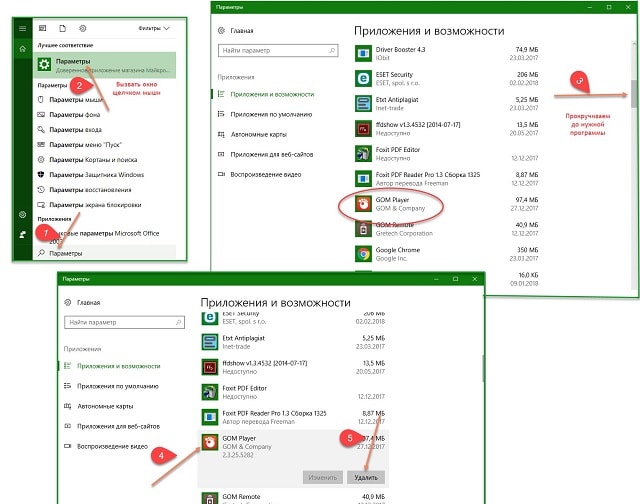Click Foxit PDF Reader Pro icon upper list
Image resolution: width=640 pixels, height=504 pixels.
click(x=363, y=179)
